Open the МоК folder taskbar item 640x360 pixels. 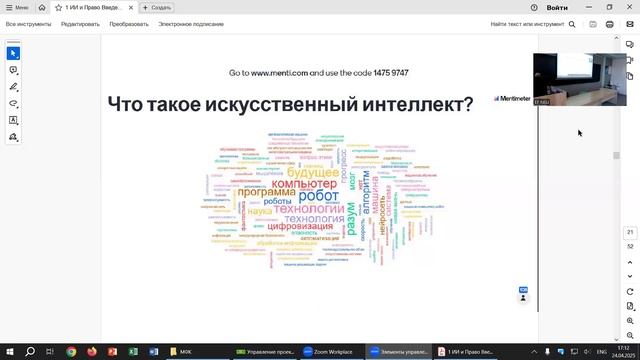click(198, 351)
